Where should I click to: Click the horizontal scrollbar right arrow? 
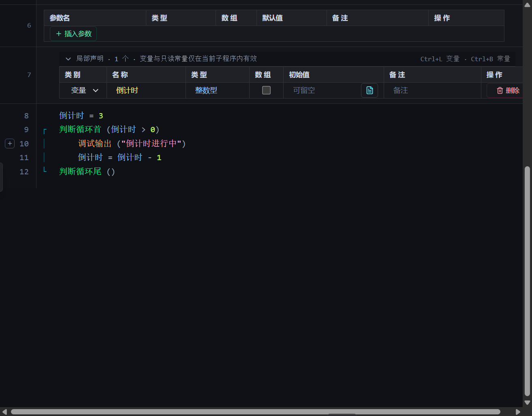[x=518, y=412]
